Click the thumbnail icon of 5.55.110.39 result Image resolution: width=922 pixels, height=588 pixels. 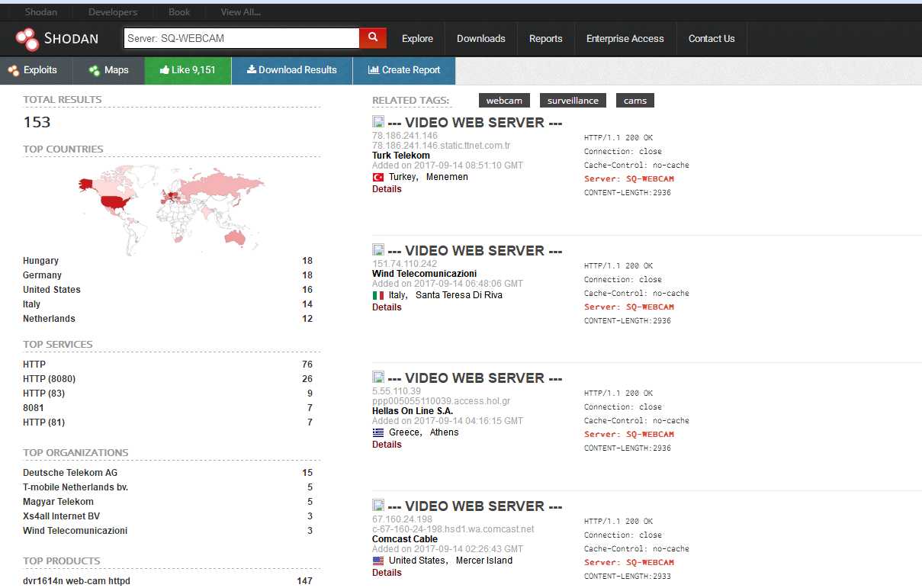point(378,378)
